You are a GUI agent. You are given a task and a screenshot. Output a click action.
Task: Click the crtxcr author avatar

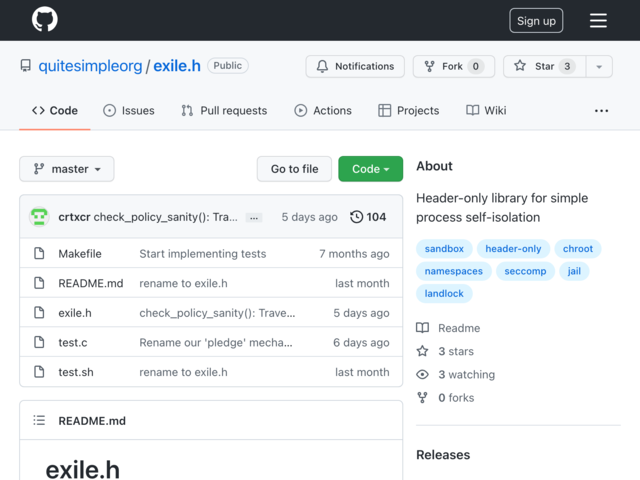pyautogui.click(x=39, y=217)
